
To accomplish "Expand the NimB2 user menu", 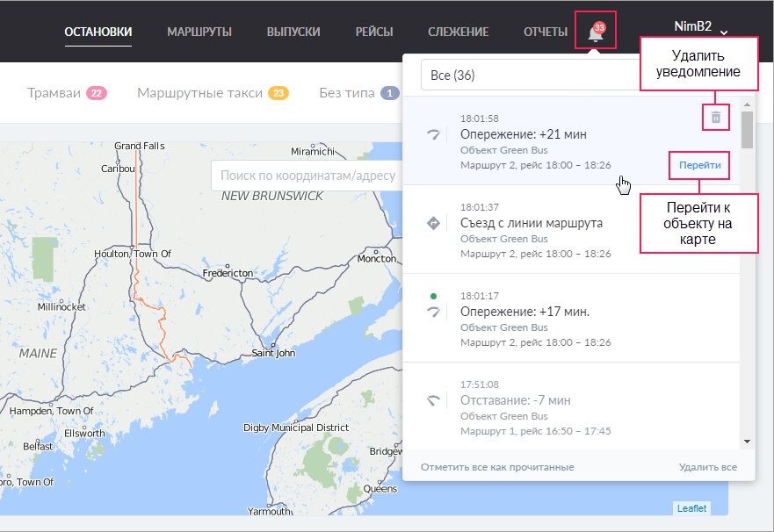I will pos(701,26).
